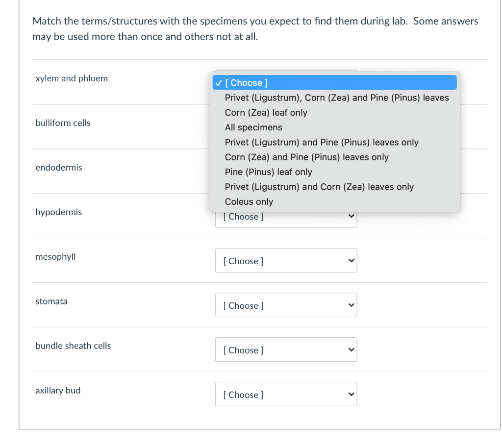Click the chevron arrow on the stomata dropdown

pos(351,305)
